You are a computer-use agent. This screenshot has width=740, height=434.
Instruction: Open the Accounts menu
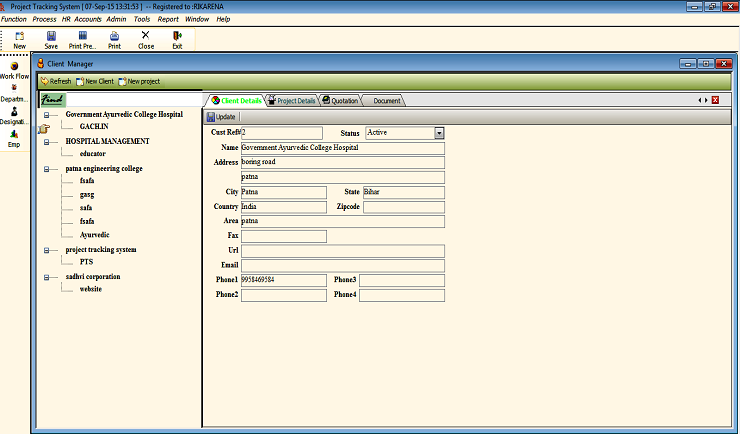[x=87, y=19]
